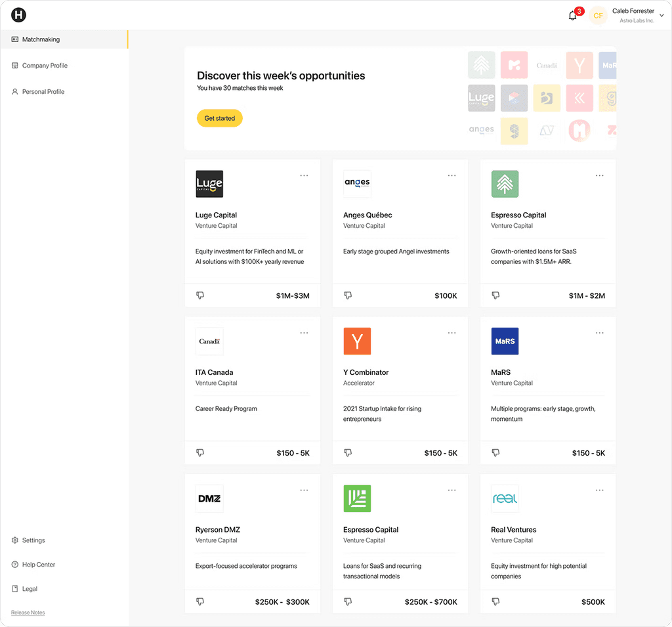The image size is (672, 627).
Task: Thumbs down the $1M - $2M Espresso match
Action: [x=496, y=295]
